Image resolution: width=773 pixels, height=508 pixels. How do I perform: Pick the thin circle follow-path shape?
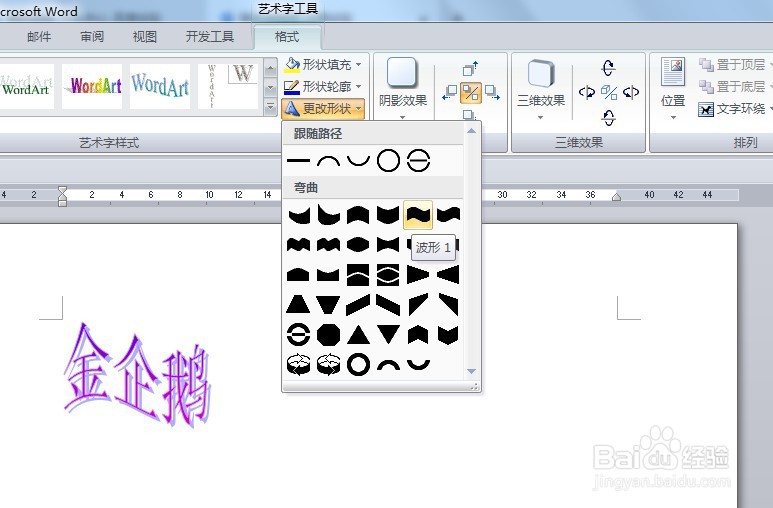click(x=388, y=161)
